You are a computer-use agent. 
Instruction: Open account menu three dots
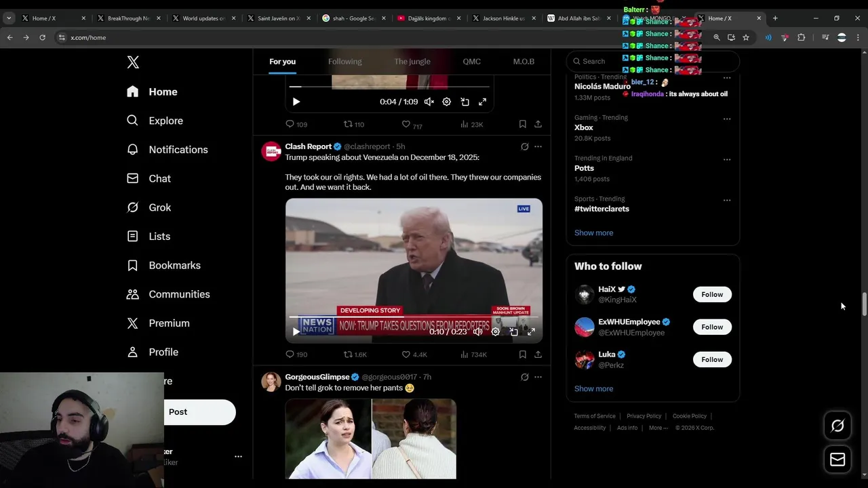coord(238,457)
